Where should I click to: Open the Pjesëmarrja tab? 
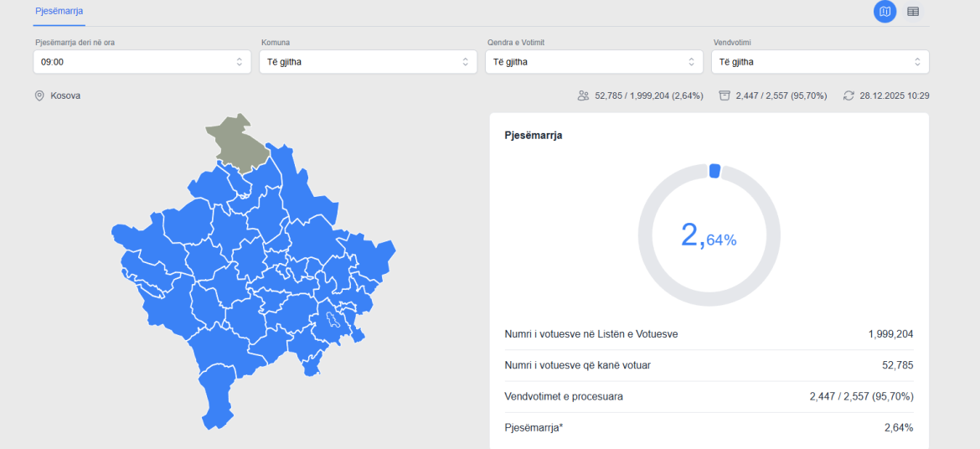pos(59,12)
